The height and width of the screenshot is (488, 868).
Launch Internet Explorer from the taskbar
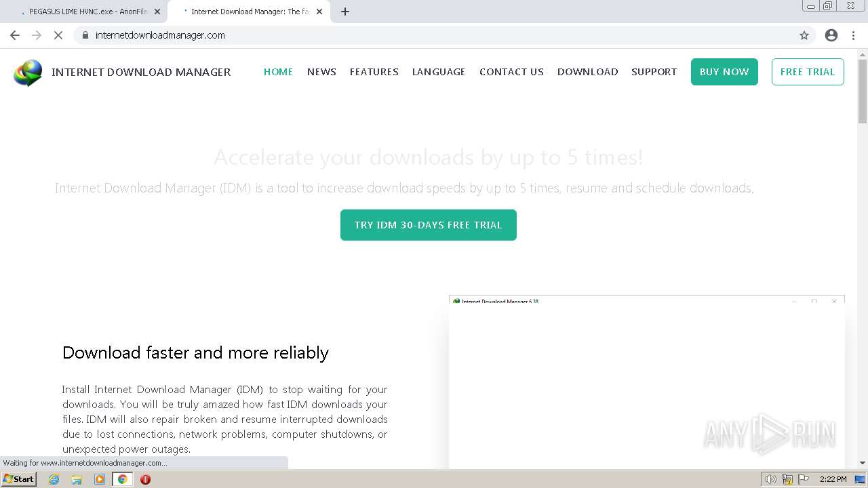[x=54, y=479]
